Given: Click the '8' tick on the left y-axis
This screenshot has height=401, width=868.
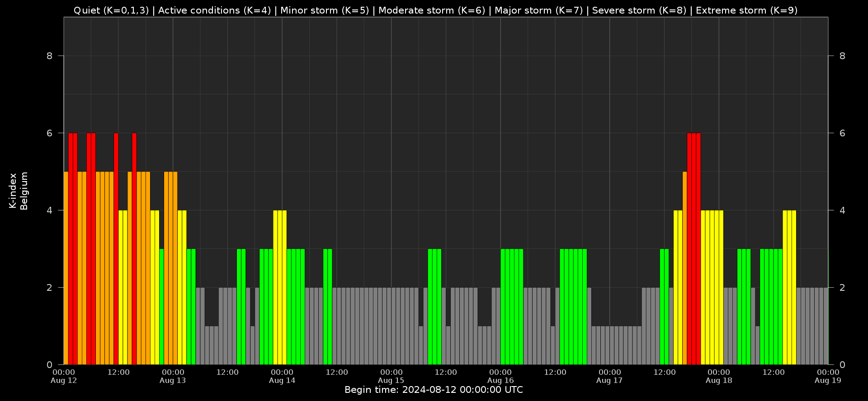Looking at the screenshot, I should pyautogui.click(x=49, y=56).
